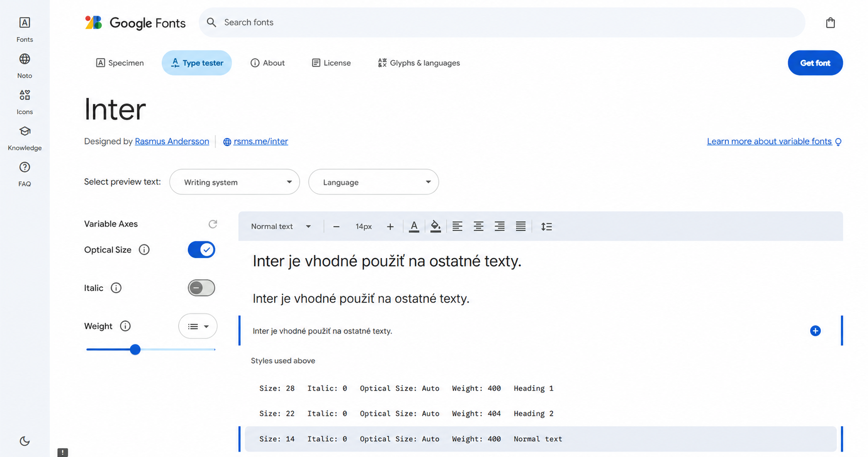
Task: Open the Language dropdown
Action: (x=374, y=182)
